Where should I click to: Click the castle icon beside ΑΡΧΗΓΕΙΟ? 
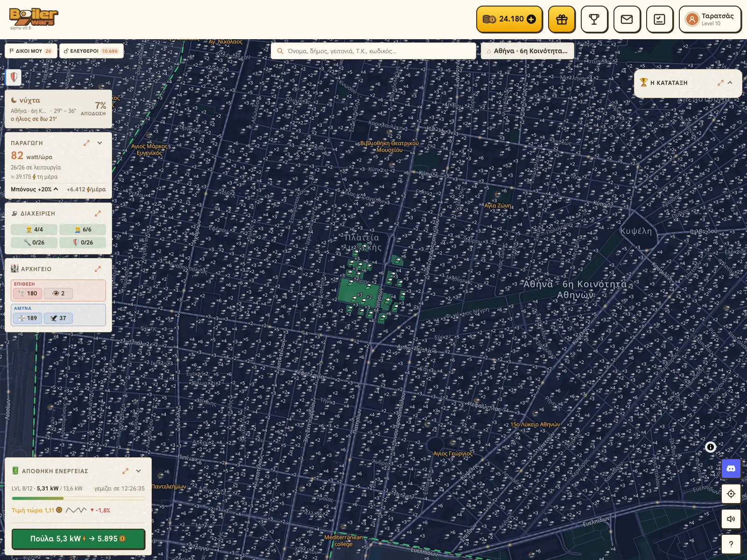(x=15, y=269)
